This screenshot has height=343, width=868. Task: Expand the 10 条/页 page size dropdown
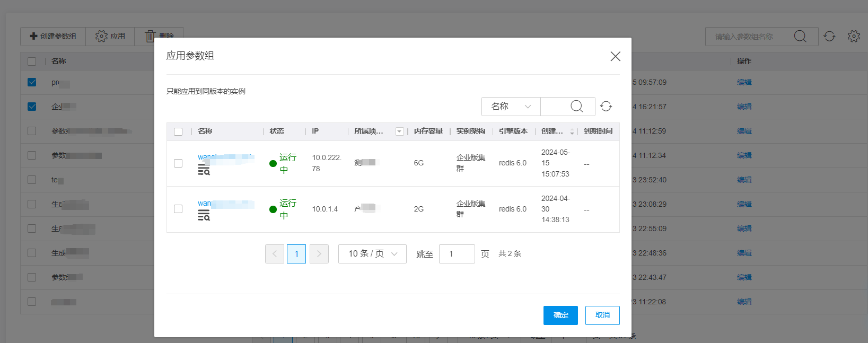(372, 254)
